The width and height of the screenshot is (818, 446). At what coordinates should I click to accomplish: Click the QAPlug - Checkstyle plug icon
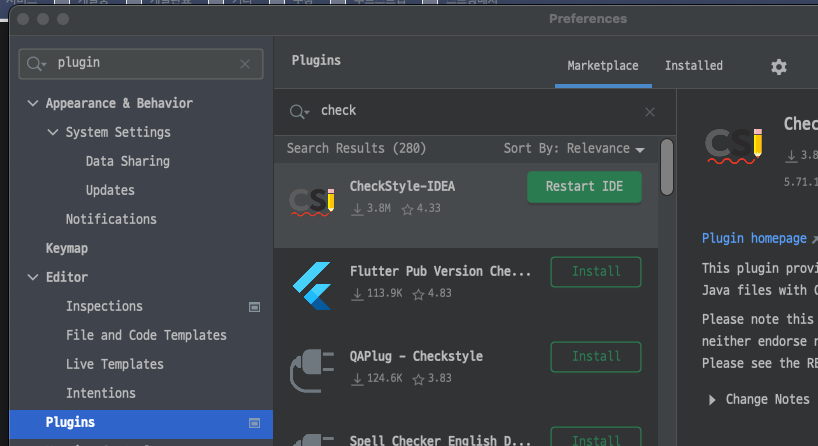tap(311, 371)
